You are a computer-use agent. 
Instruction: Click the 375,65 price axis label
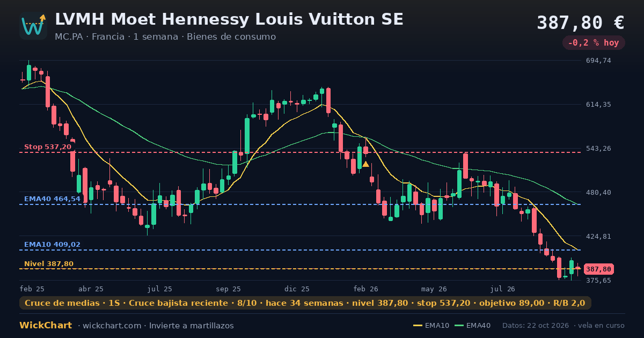pos(598,281)
